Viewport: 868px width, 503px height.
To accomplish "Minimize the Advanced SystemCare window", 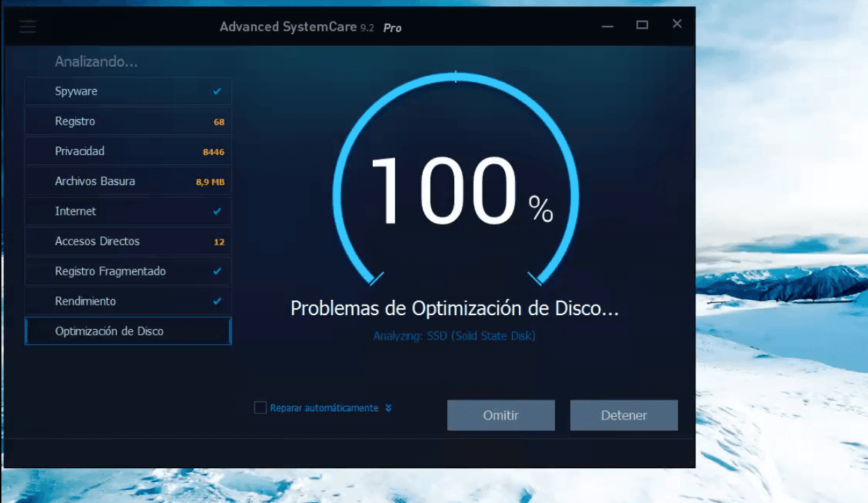I will click(608, 25).
